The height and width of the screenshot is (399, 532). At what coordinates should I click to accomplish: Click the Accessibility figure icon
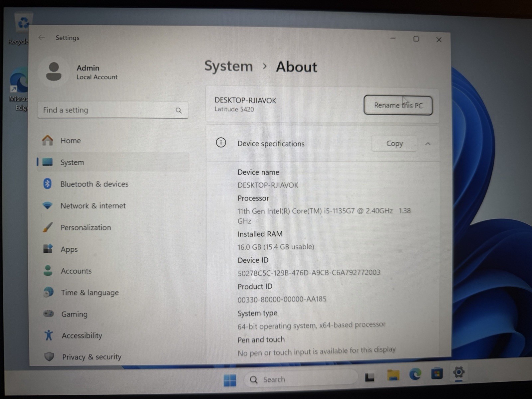49,335
